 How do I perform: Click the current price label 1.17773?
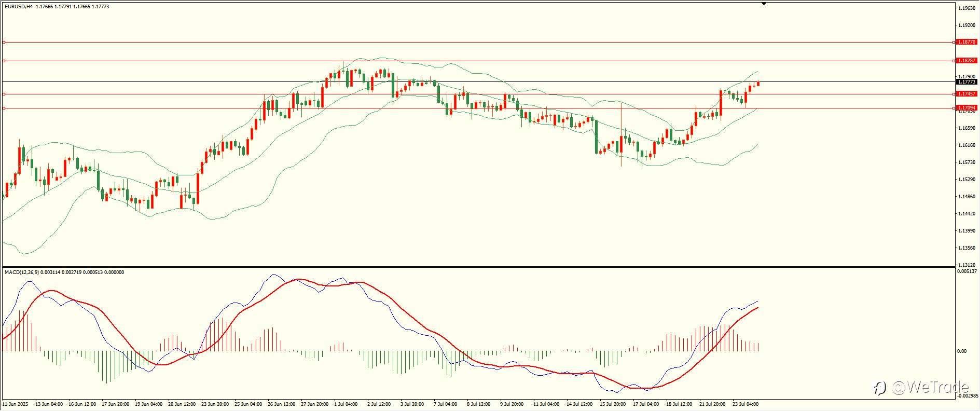967,82
